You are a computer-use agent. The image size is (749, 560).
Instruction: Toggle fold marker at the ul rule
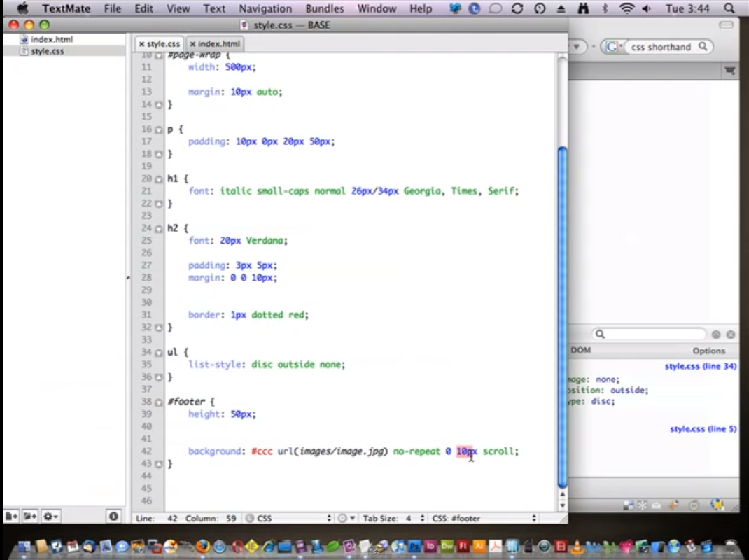tap(159, 352)
